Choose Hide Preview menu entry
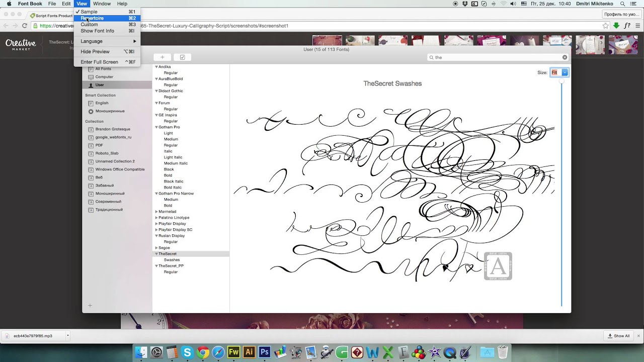 tap(107, 52)
